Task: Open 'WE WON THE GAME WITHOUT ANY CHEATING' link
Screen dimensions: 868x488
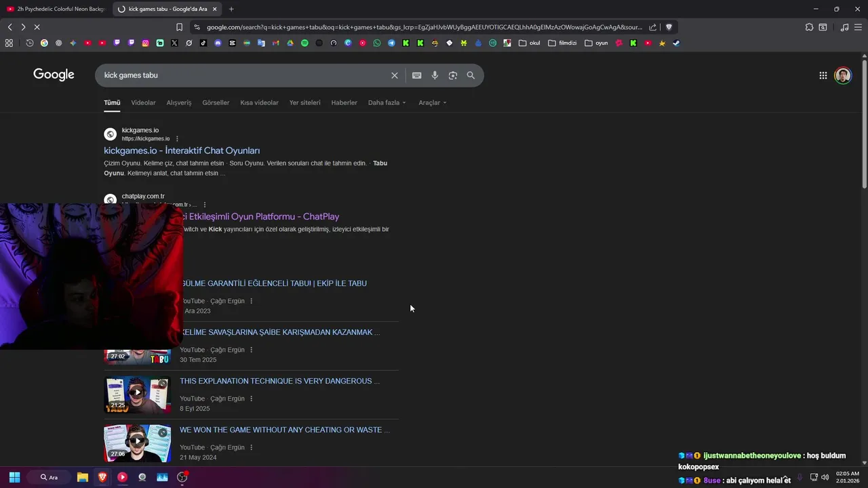Action: click(x=285, y=430)
